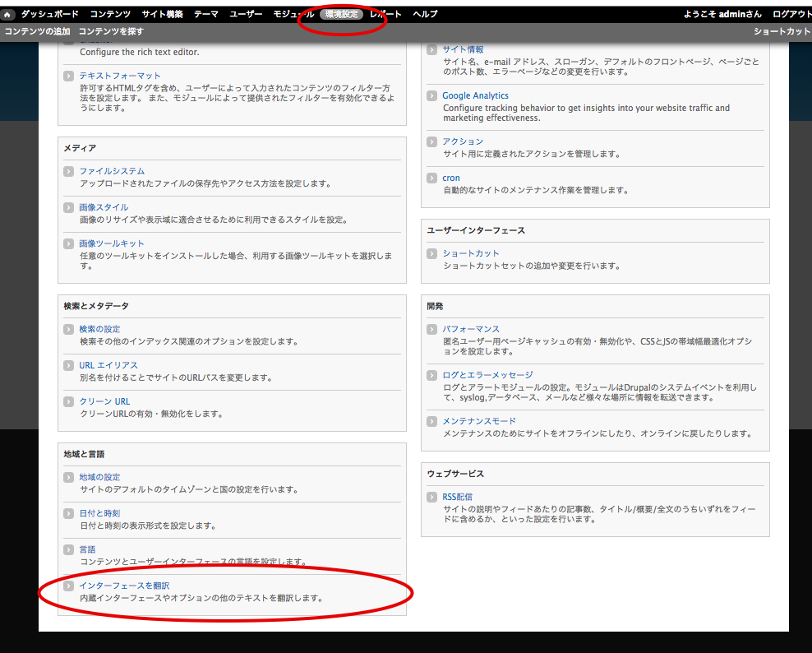This screenshot has height=653, width=812.
Task: Click the ログアウト link
Action: click(x=791, y=13)
